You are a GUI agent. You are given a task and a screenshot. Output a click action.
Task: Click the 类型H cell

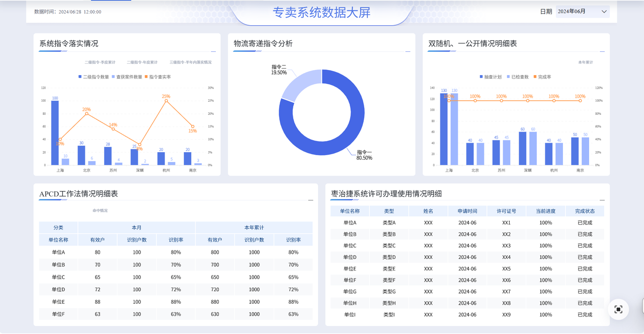[389, 303]
